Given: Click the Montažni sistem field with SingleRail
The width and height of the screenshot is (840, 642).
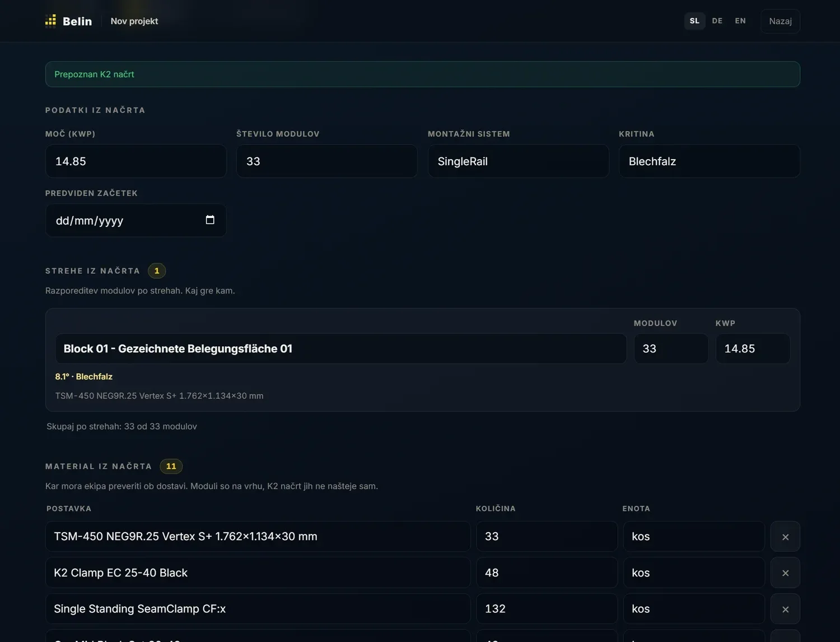Looking at the screenshot, I should point(519,161).
